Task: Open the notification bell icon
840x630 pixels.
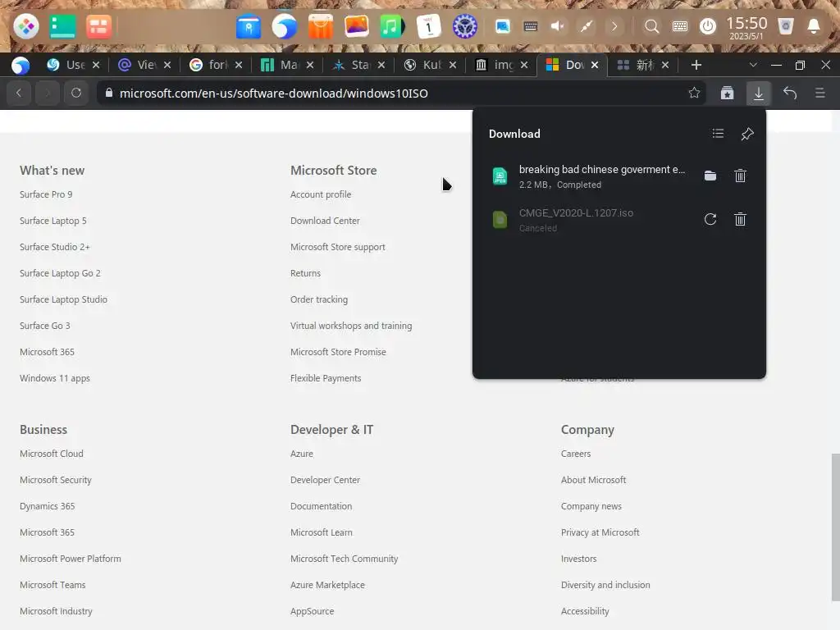Action: (813, 26)
